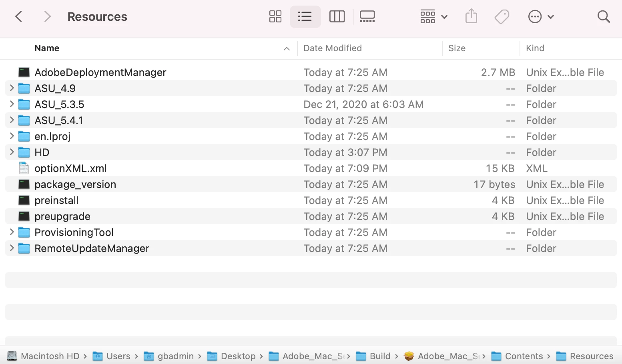Select the preinstall executable icon
This screenshot has height=364, width=622.
point(24,200)
